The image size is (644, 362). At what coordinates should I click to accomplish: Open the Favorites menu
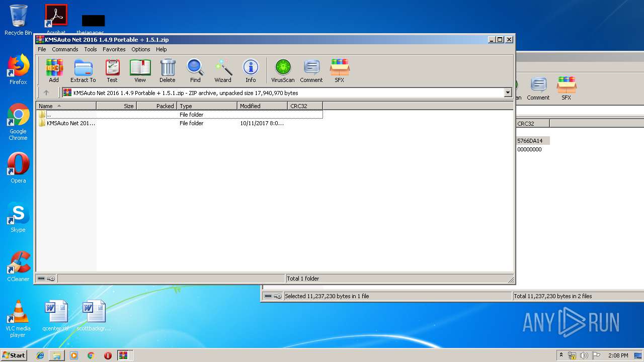click(114, 49)
